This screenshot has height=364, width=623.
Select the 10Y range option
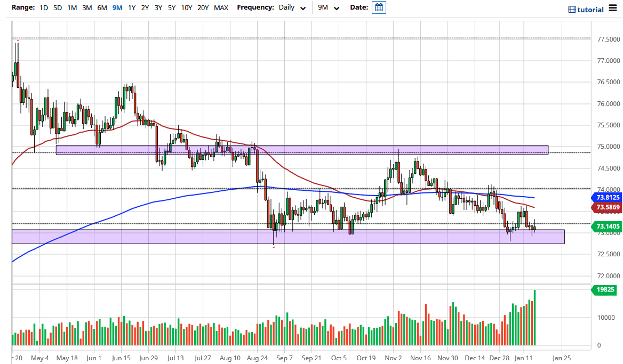point(187,9)
